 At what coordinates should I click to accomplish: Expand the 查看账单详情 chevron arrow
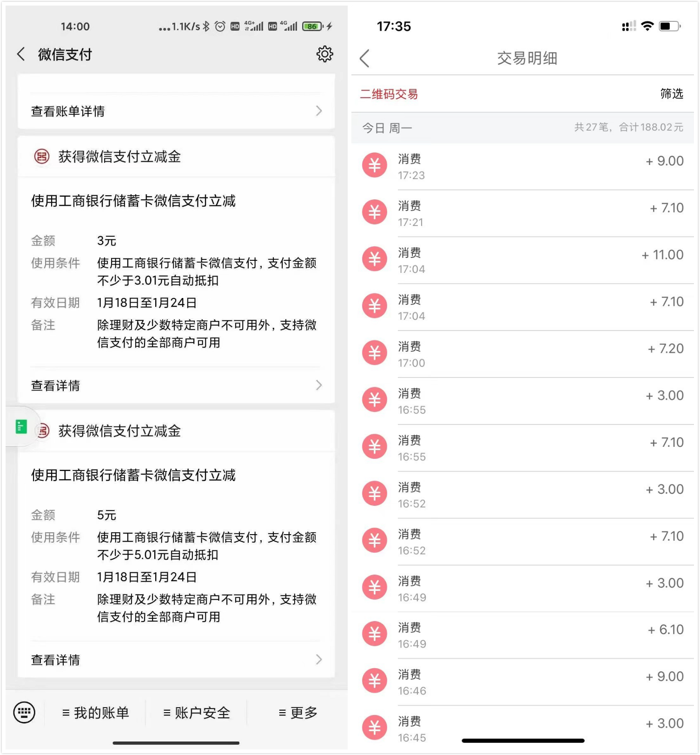[x=319, y=111]
